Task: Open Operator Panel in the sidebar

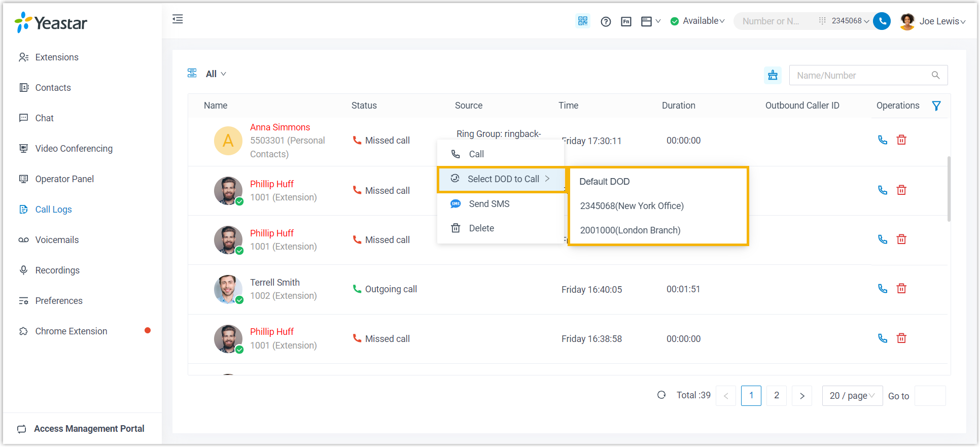Action: [64, 179]
